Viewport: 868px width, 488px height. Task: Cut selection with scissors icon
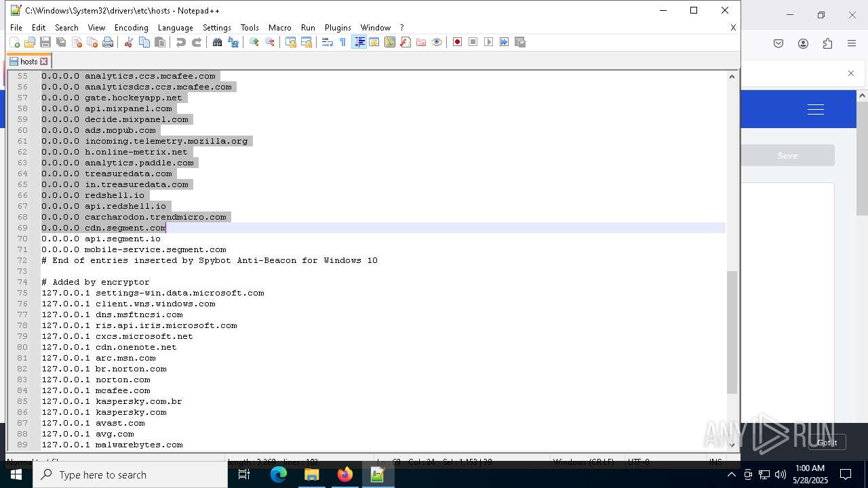coord(128,42)
